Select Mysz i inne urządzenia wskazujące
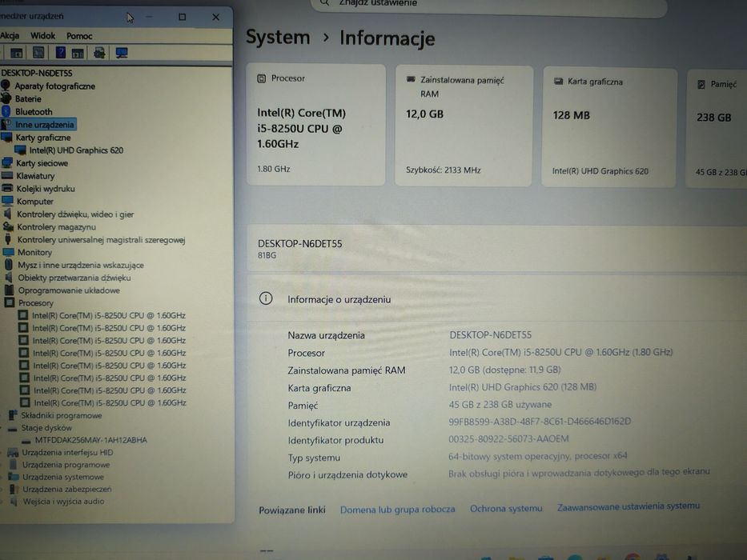747x560 pixels. point(81,266)
